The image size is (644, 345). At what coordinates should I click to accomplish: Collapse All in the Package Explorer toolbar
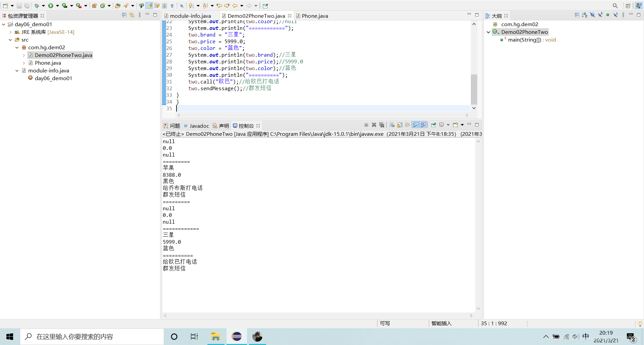click(x=124, y=15)
